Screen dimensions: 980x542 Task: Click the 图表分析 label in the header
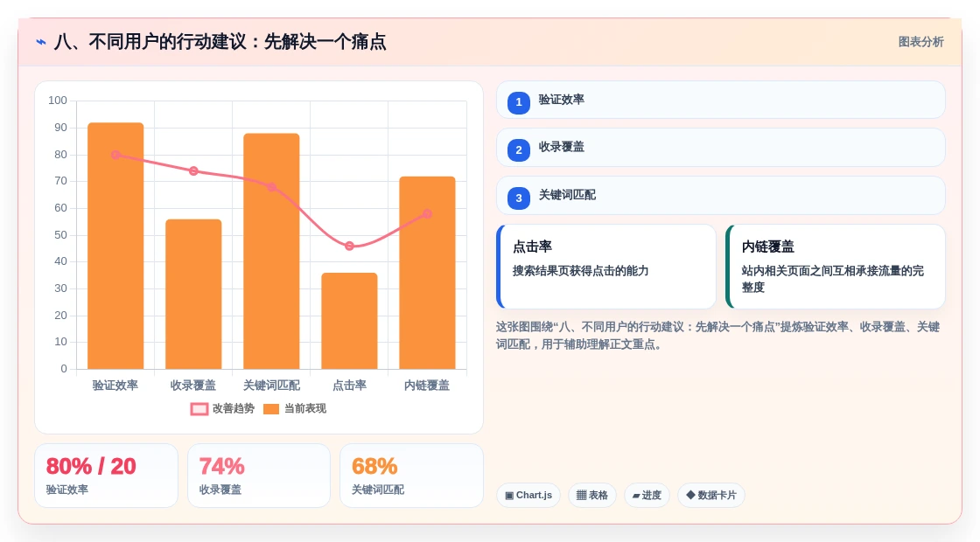point(920,42)
